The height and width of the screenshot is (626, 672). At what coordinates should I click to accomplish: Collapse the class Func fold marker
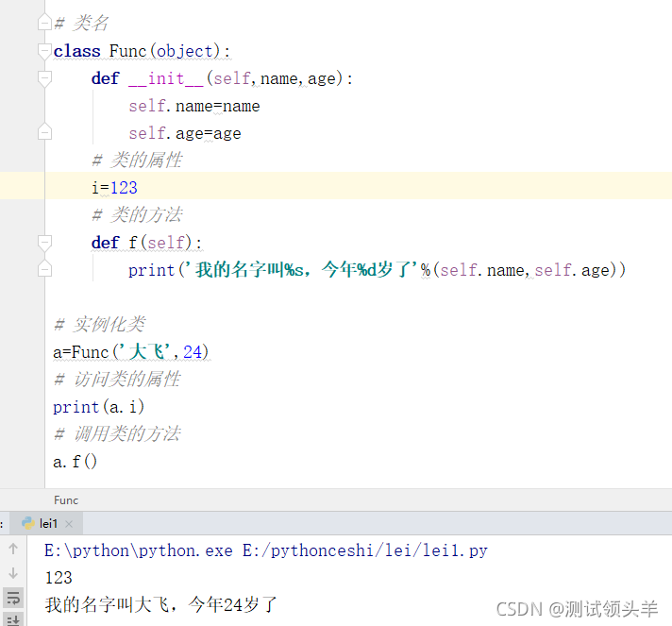[x=44, y=51]
